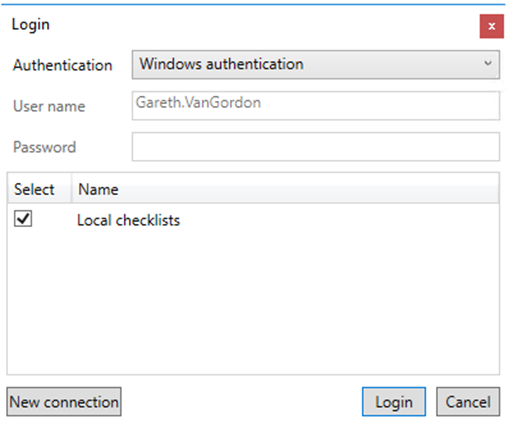This screenshot has height=433, width=513.
Task: Open the Authentication combo box
Action: pyautogui.click(x=315, y=65)
